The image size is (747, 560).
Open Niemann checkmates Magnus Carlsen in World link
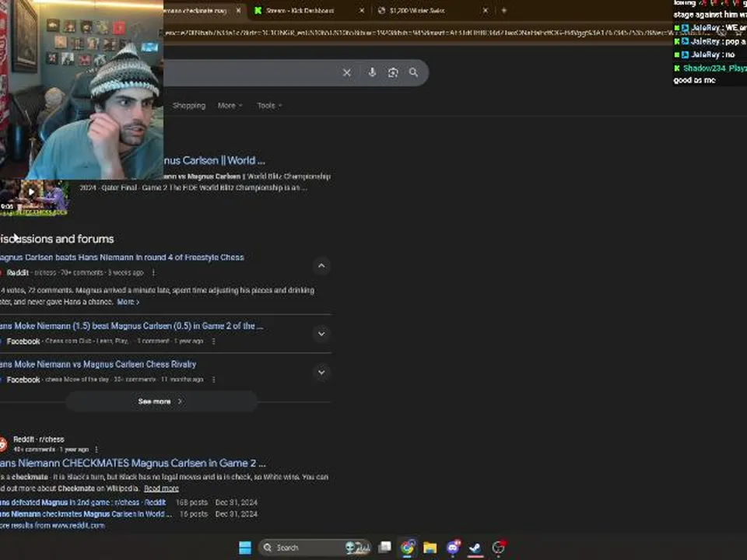86,514
